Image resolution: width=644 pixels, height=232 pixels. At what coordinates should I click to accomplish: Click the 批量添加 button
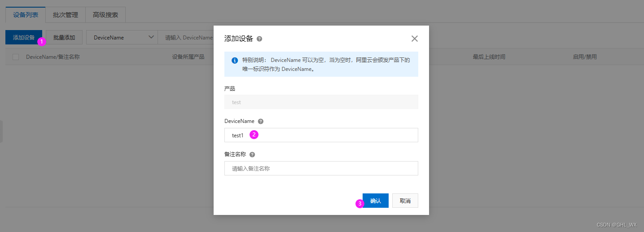(x=64, y=38)
